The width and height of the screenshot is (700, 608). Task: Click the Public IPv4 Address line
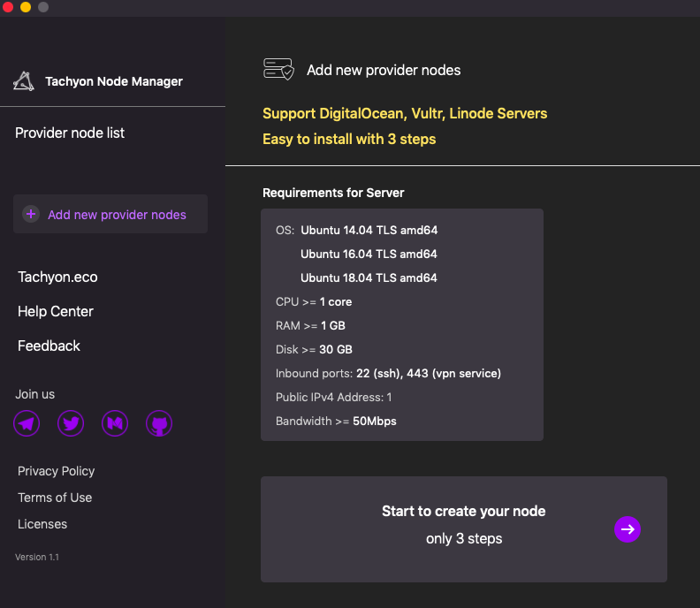coord(333,398)
